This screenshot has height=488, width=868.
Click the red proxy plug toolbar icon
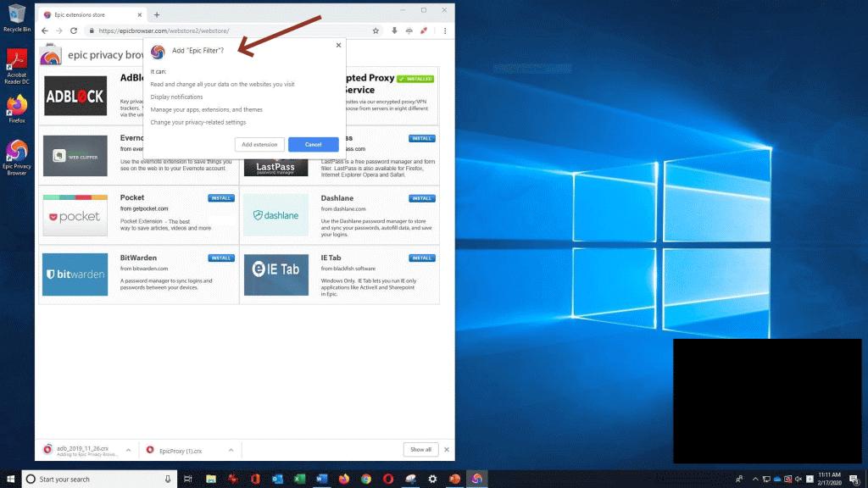tap(424, 31)
